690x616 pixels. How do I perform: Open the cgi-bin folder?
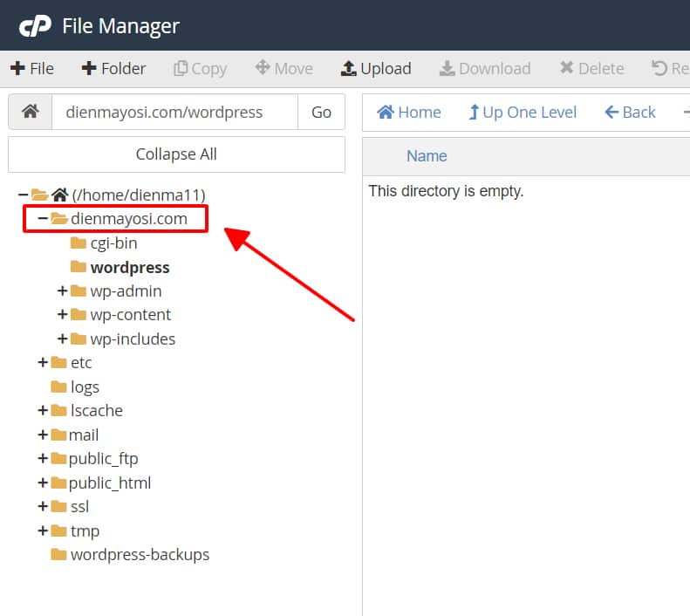coord(113,243)
